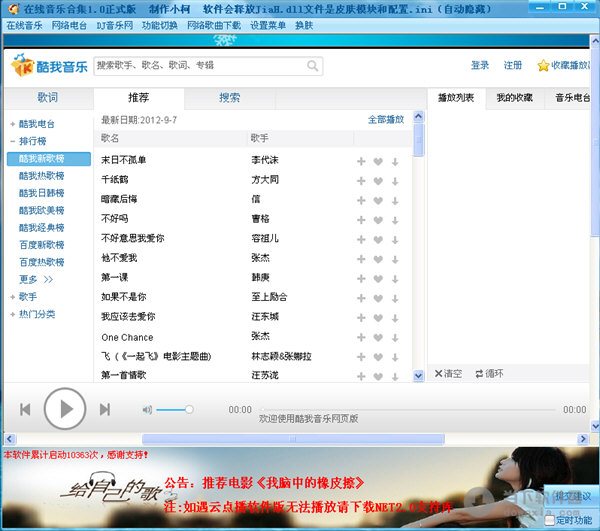Favorite 不好意思我爱你 with heart icon
This screenshot has width=600, height=531.
click(x=378, y=239)
